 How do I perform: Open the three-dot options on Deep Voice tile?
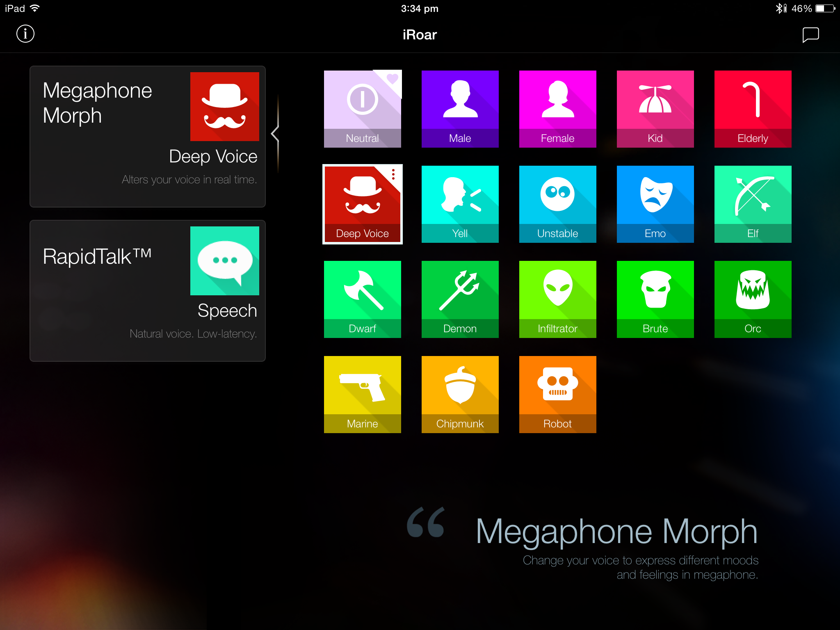(x=393, y=174)
